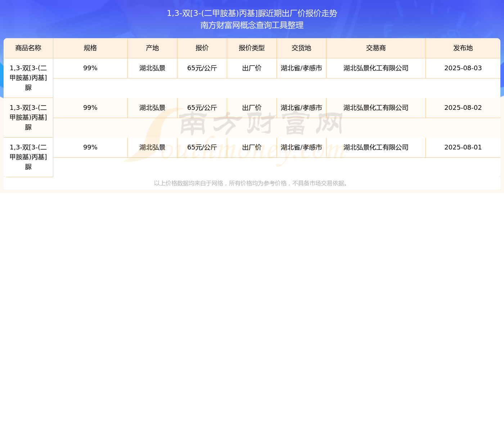Click the 99% spec in 2025-08-03 row
Image resolution: width=504 pixels, height=434 pixels.
tap(90, 68)
